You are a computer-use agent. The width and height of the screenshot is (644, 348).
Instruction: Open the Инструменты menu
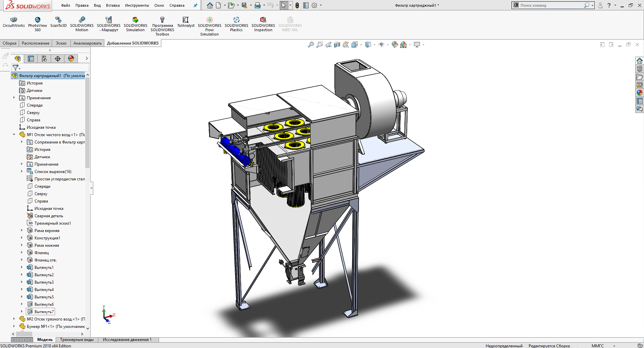pos(137,5)
